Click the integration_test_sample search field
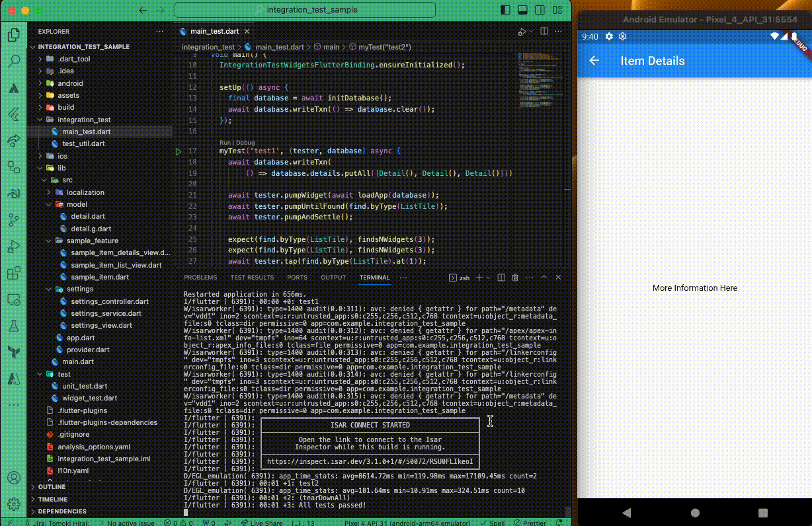This screenshot has height=526, width=812. [x=305, y=10]
